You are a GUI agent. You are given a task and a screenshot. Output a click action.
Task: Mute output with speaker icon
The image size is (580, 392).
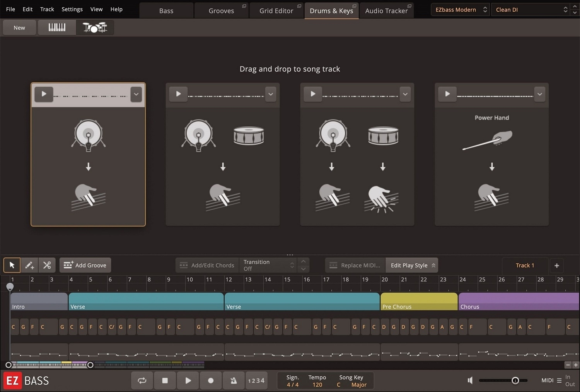(470, 380)
